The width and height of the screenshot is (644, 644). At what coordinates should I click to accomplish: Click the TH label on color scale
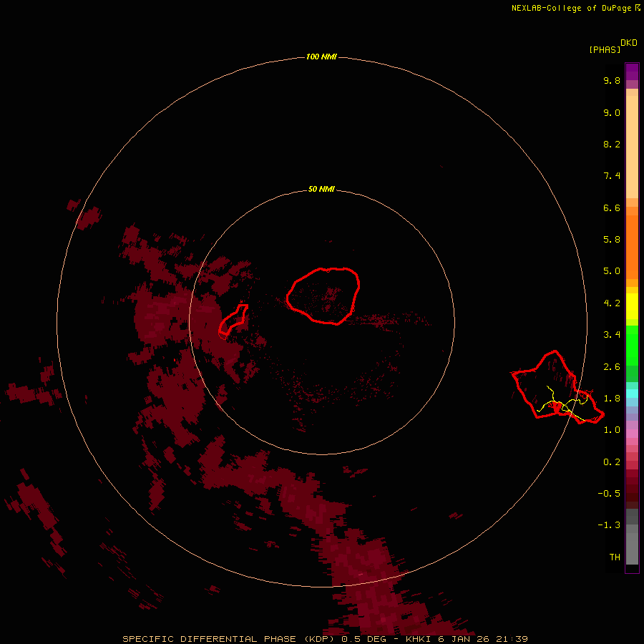pyautogui.click(x=615, y=557)
